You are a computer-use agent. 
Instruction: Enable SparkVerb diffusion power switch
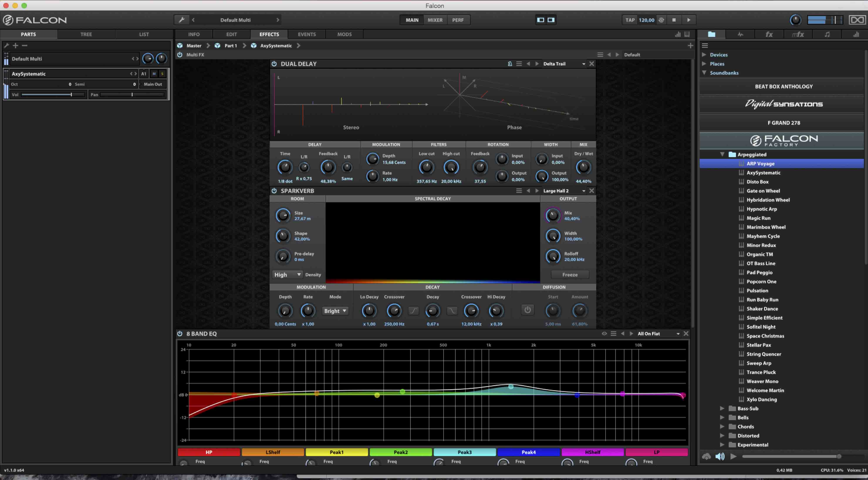pos(527,310)
